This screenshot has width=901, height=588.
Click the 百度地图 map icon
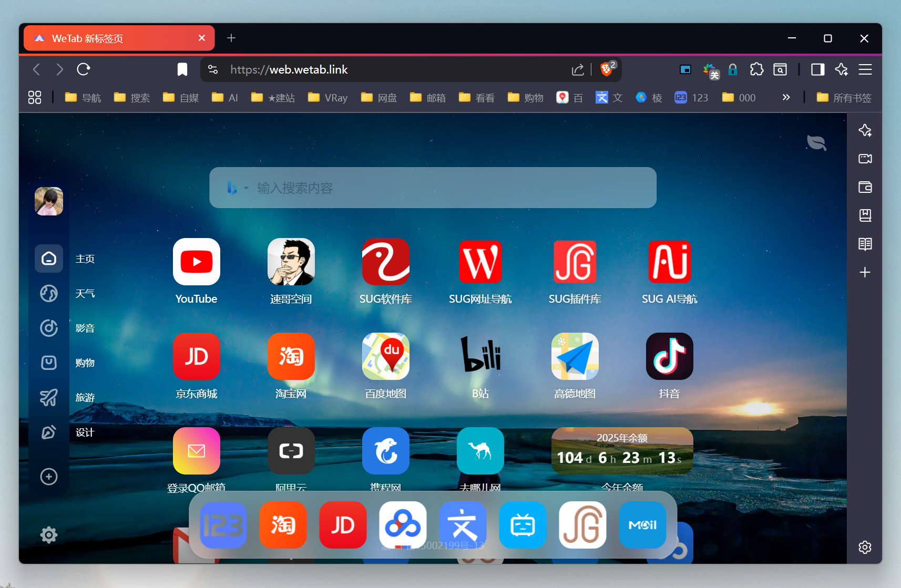point(385,356)
